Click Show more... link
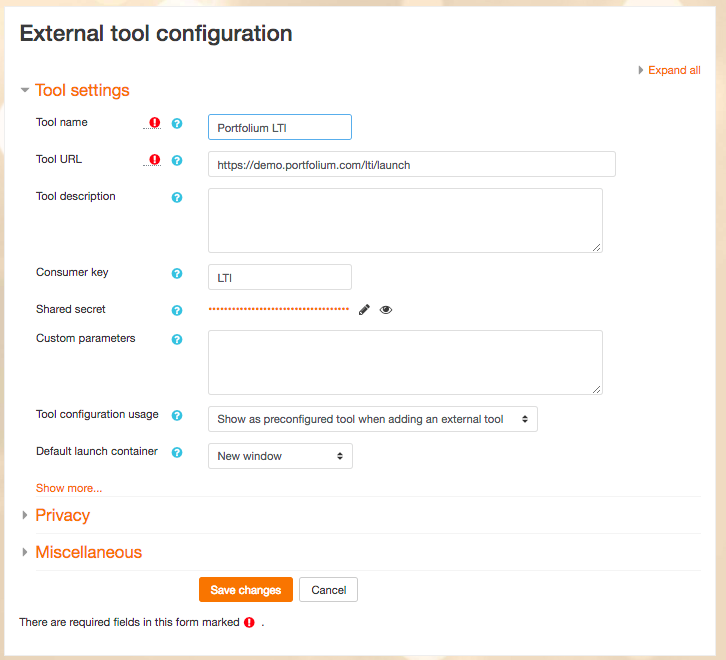 (69, 488)
